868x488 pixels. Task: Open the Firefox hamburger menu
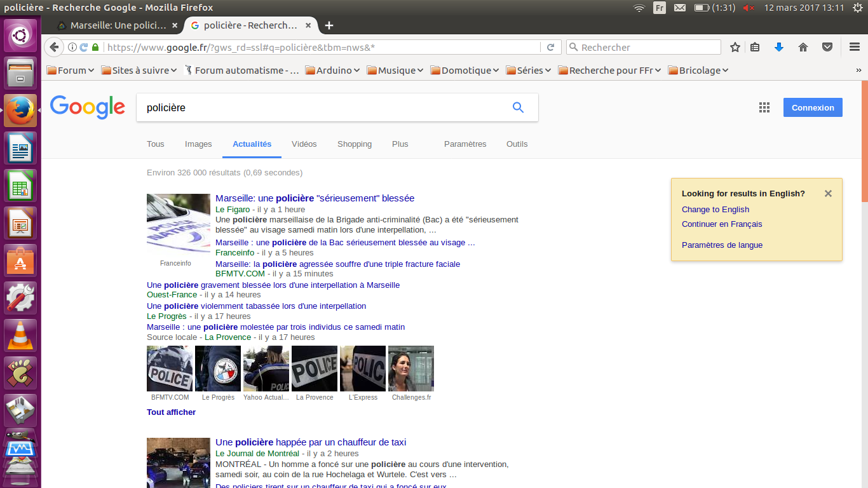click(855, 47)
